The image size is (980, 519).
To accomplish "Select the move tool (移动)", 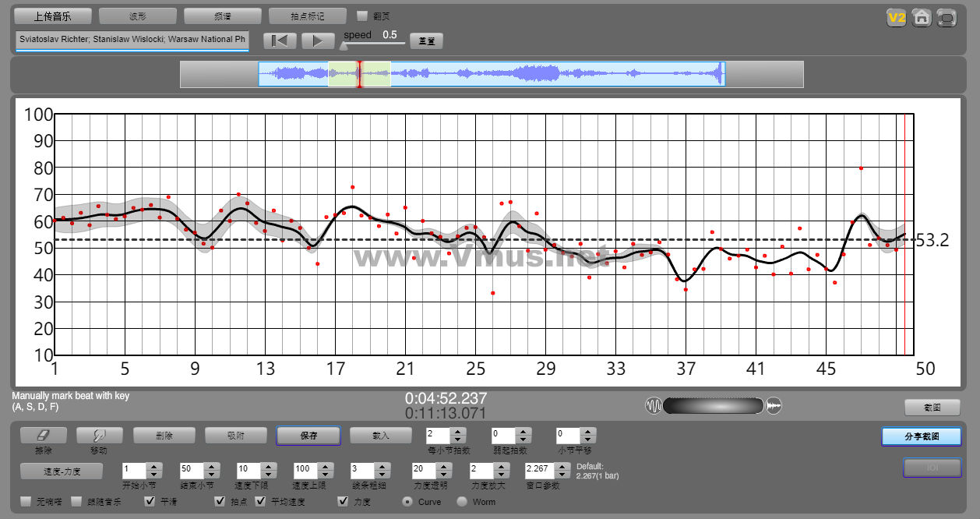I will click(99, 436).
